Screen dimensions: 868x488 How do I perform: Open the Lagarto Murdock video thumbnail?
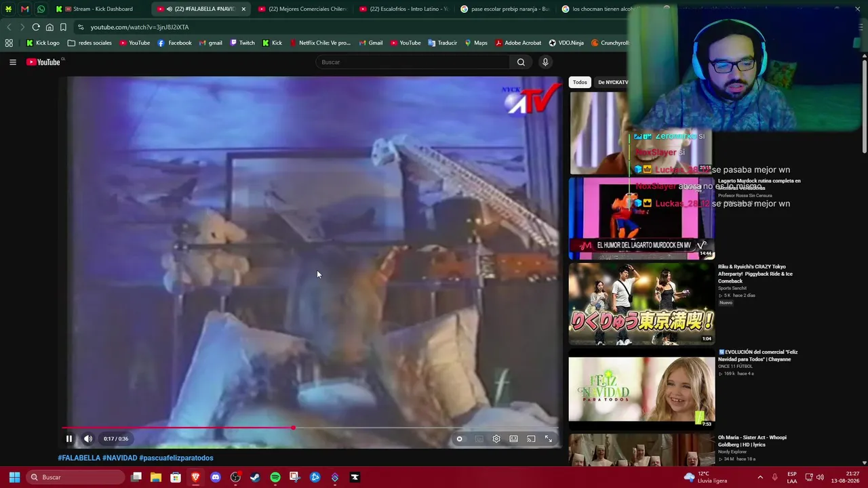642,218
